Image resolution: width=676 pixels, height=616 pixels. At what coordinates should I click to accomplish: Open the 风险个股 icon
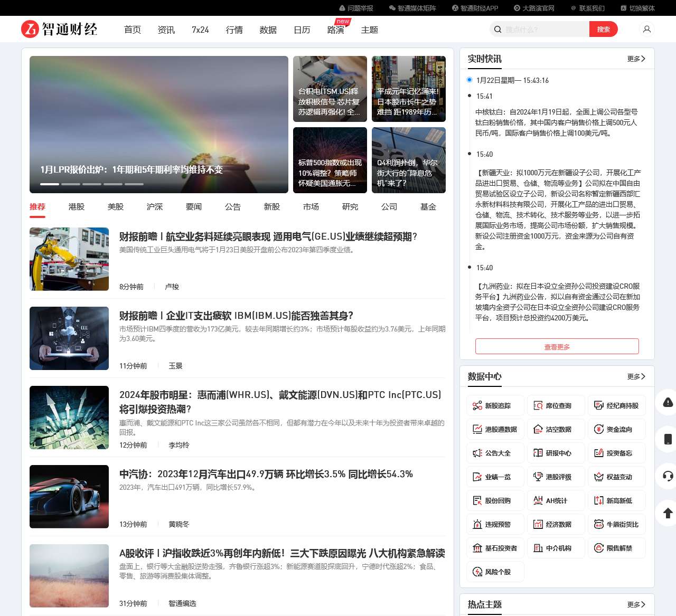pos(495,572)
